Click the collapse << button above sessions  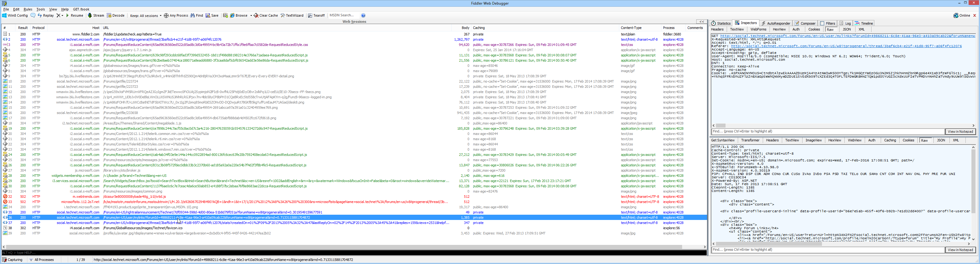tap(701, 22)
